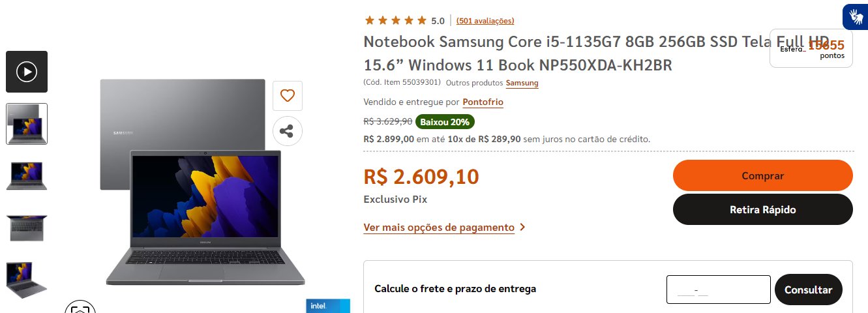Image resolution: width=868 pixels, height=313 pixels.
Task: Click Ver mais opções de pagamento
Action: [439, 228]
